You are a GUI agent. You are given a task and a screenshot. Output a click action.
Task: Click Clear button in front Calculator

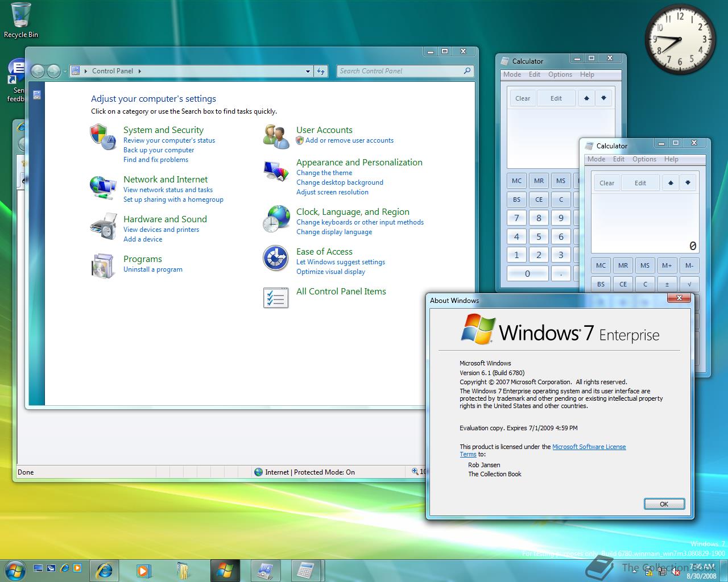(x=607, y=183)
